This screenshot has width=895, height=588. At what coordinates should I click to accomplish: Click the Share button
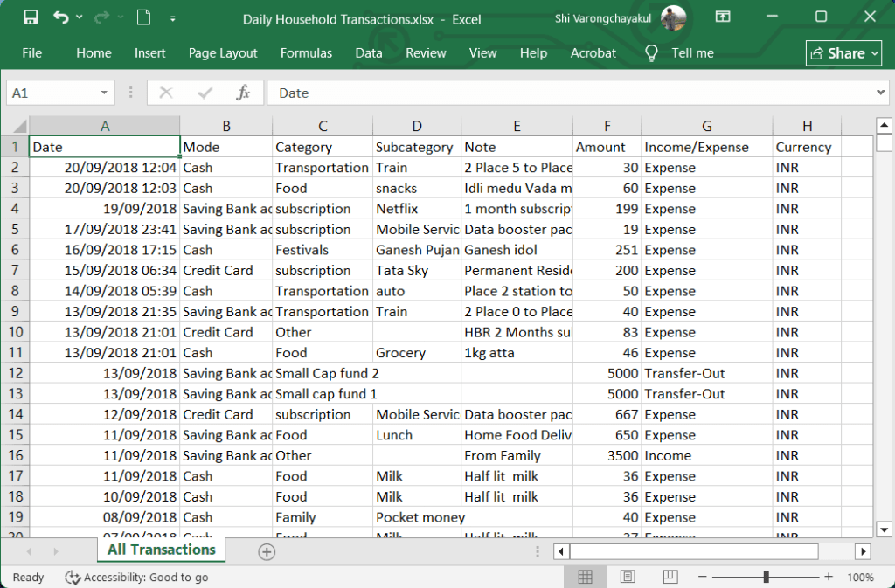843,53
